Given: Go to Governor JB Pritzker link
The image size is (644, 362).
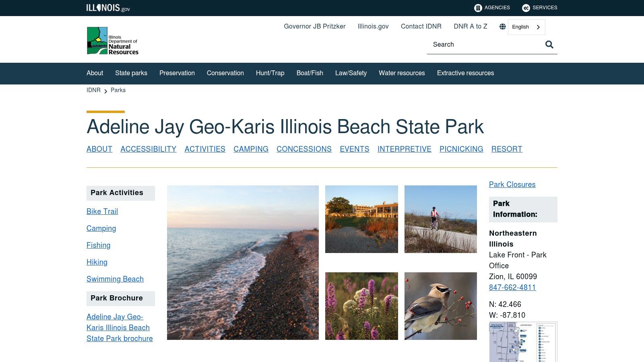Looking at the screenshot, I should click(315, 27).
